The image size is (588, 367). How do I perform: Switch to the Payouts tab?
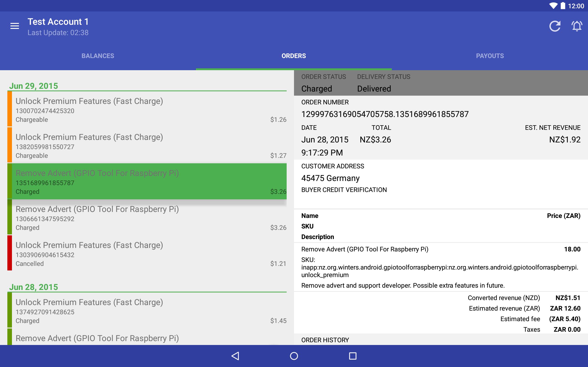490,56
